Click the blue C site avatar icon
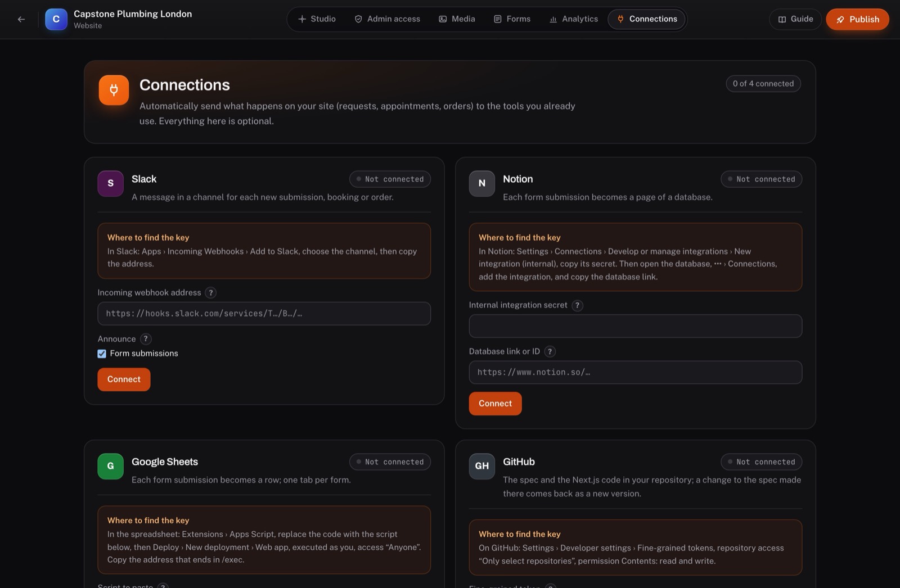 click(56, 19)
